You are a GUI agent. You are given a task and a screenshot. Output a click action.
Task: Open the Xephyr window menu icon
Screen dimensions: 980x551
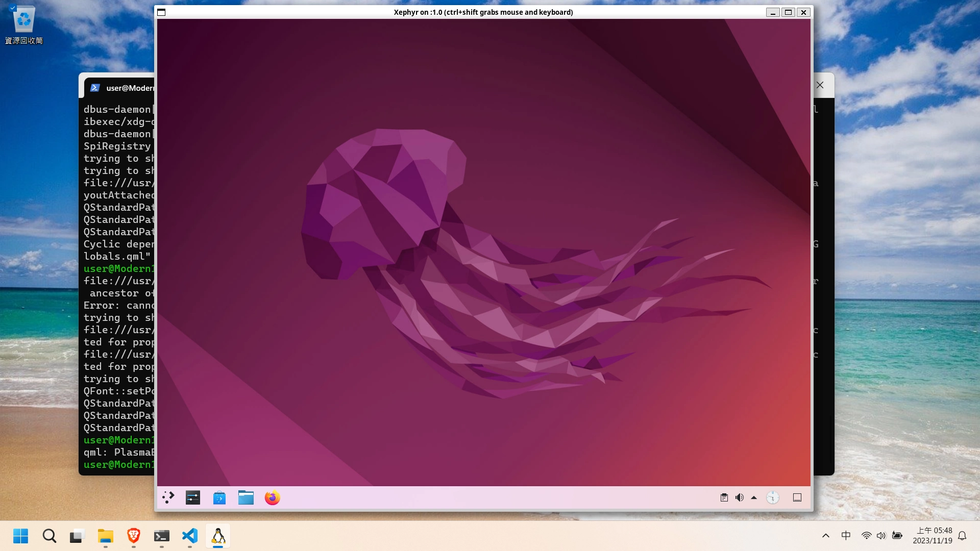coord(161,12)
